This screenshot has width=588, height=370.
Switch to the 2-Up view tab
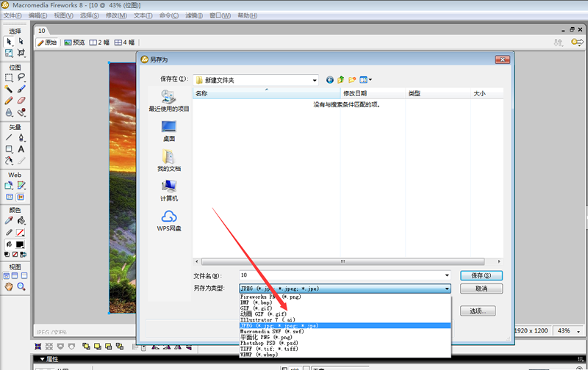(99, 43)
